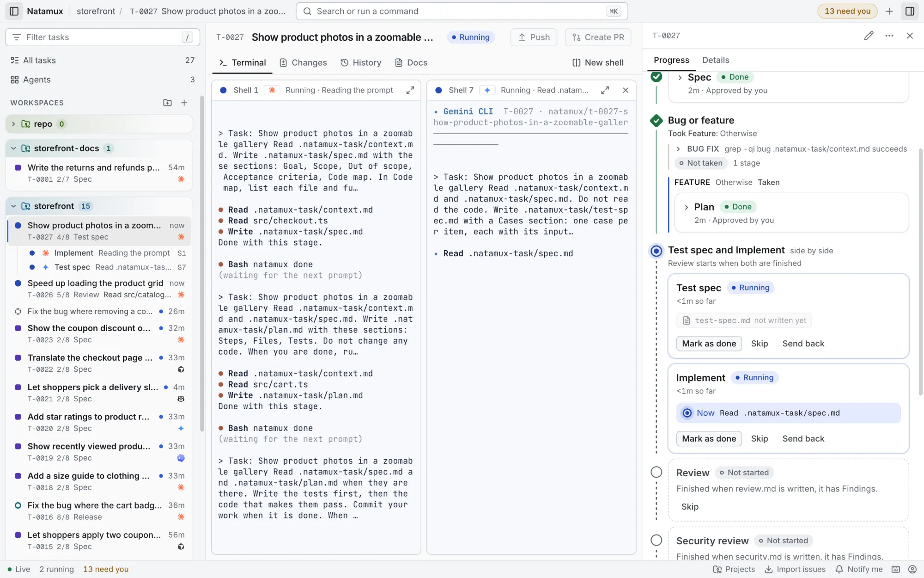
Task: Add a workspace with the plus icon
Action: (184, 103)
